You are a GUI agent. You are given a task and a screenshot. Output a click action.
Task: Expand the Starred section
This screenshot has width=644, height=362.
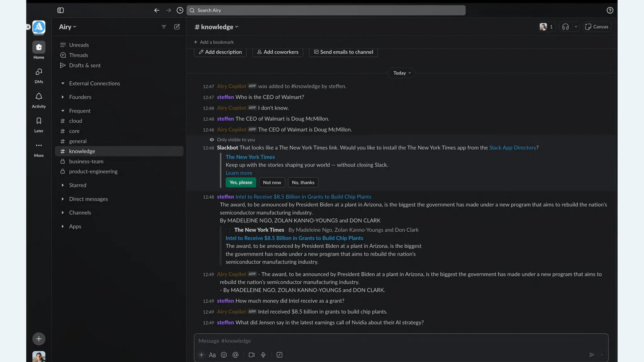pyautogui.click(x=63, y=185)
